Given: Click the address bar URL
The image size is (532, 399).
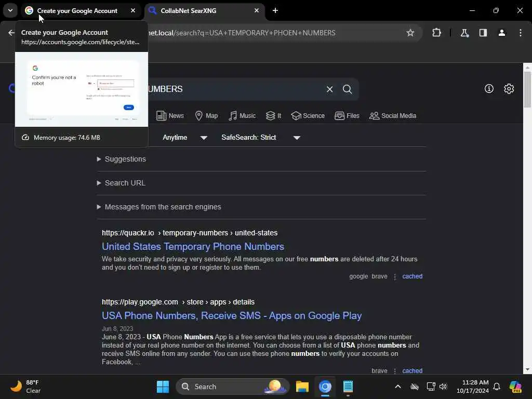Looking at the screenshot, I should 242,33.
